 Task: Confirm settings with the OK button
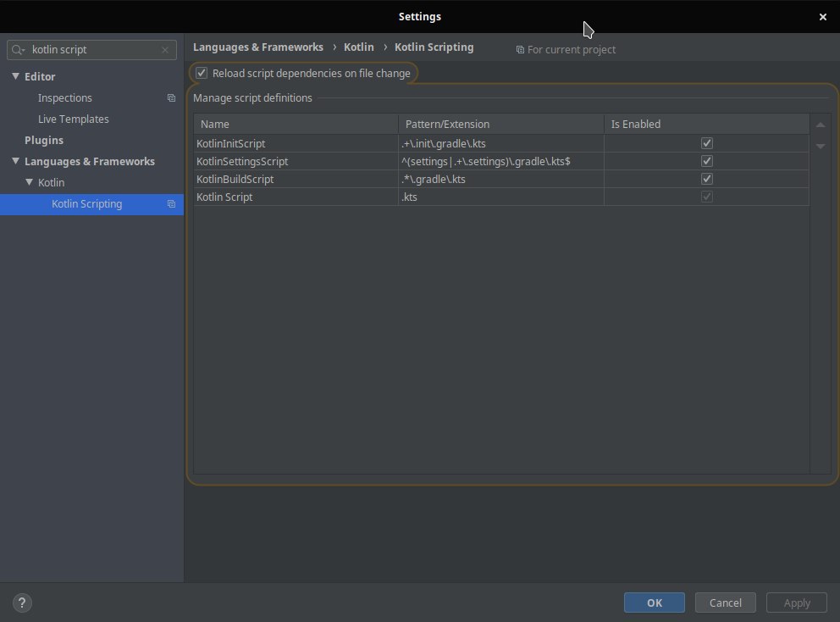click(654, 603)
